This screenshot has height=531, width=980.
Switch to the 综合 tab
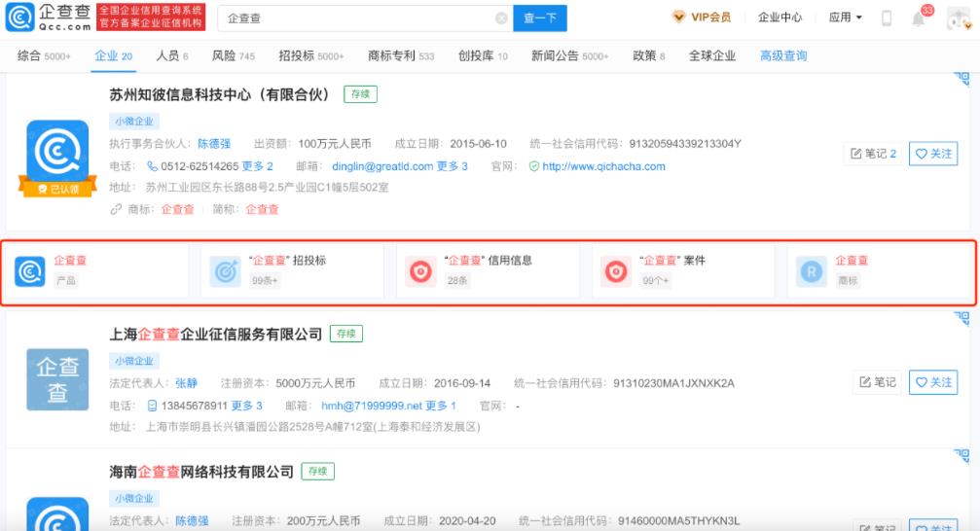(44, 55)
